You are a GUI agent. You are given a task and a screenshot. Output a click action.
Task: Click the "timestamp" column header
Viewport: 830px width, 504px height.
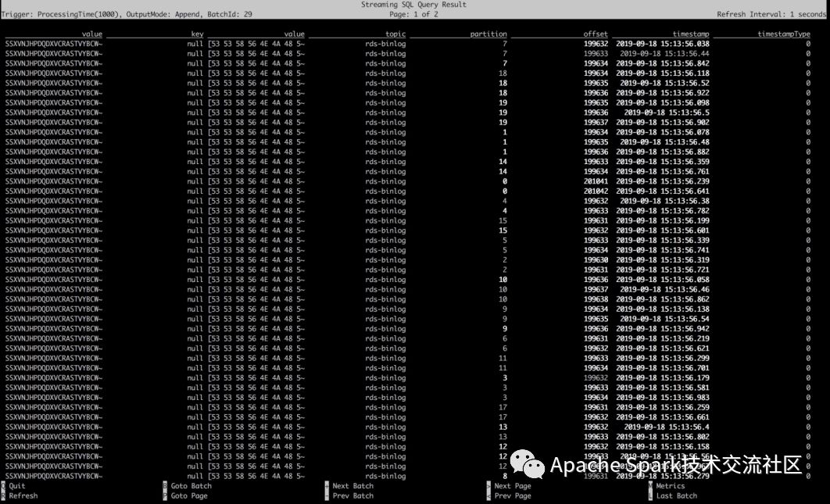coord(691,34)
